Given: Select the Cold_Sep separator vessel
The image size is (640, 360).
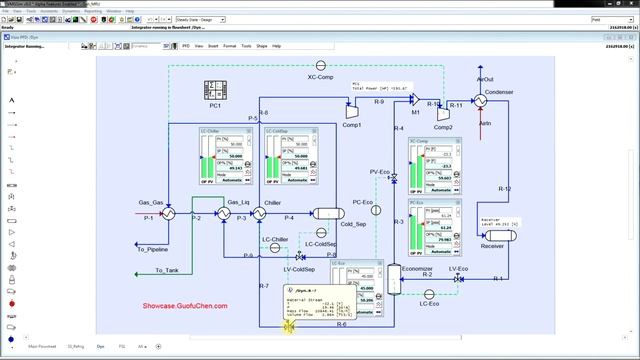Looking at the screenshot, I should pos(329,213).
